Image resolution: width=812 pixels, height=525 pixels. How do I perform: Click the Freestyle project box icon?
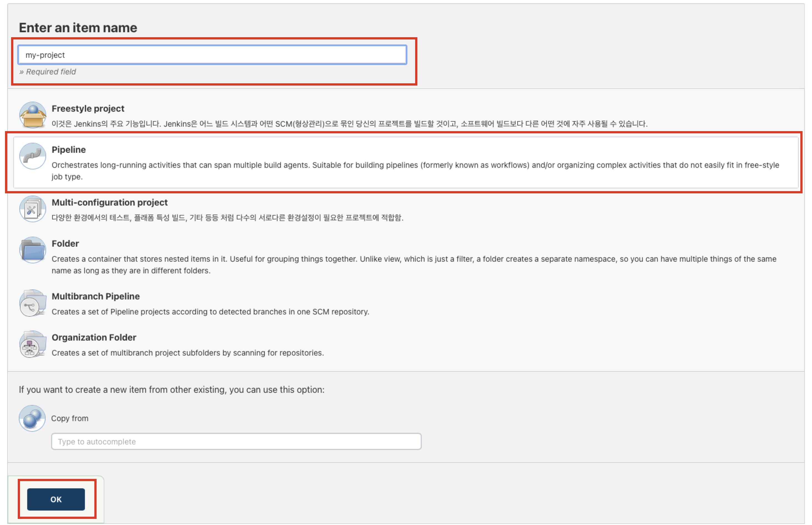(33, 115)
